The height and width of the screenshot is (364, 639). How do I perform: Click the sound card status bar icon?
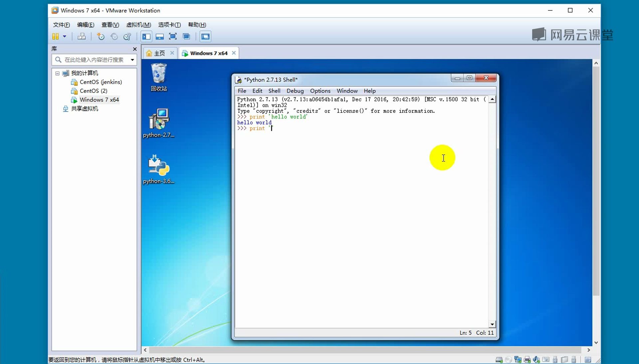pos(536,360)
